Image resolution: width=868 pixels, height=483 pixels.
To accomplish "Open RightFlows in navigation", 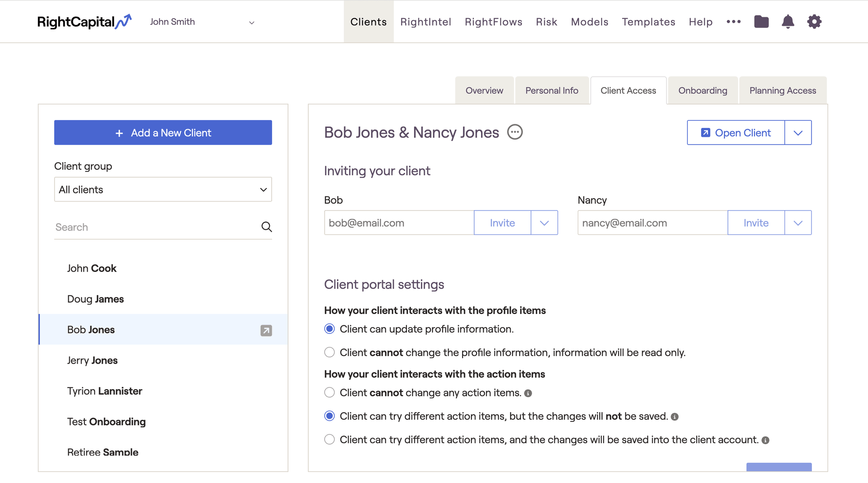I will tap(494, 22).
